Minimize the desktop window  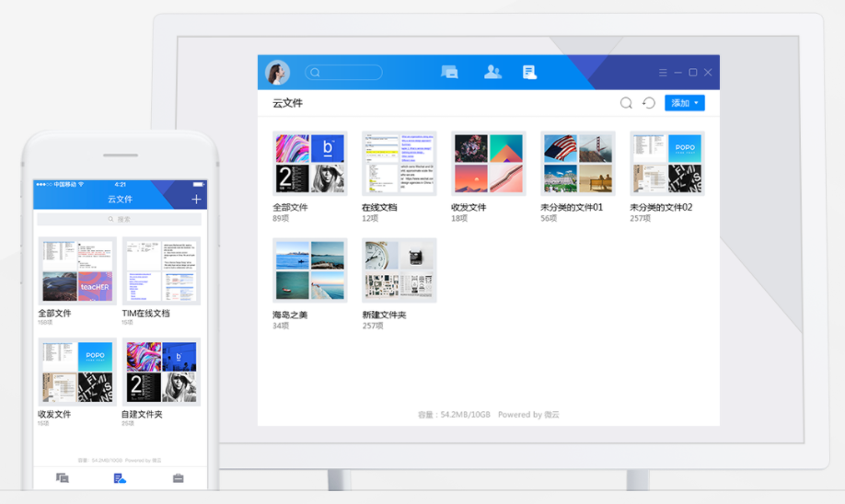tap(678, 73)
